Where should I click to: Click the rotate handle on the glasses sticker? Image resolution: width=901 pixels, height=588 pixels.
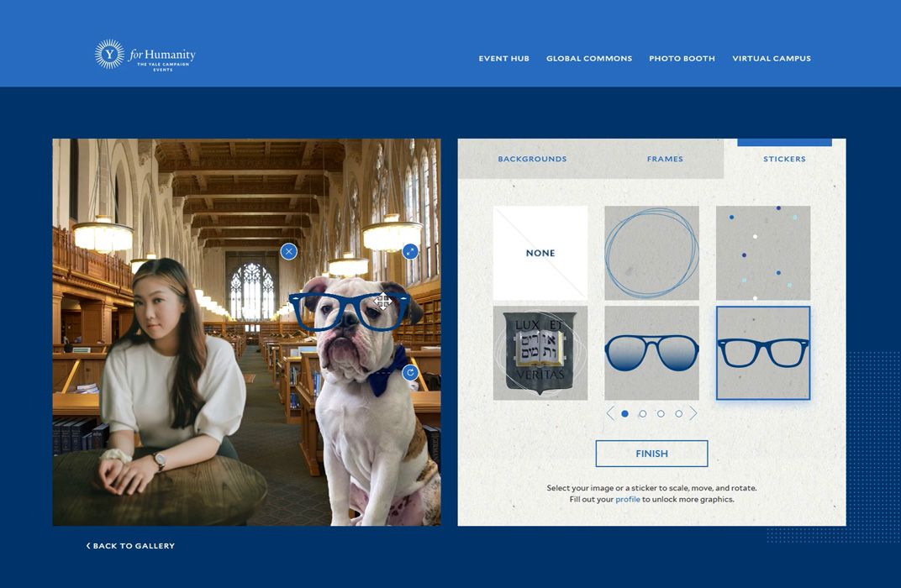pos(409,373)
